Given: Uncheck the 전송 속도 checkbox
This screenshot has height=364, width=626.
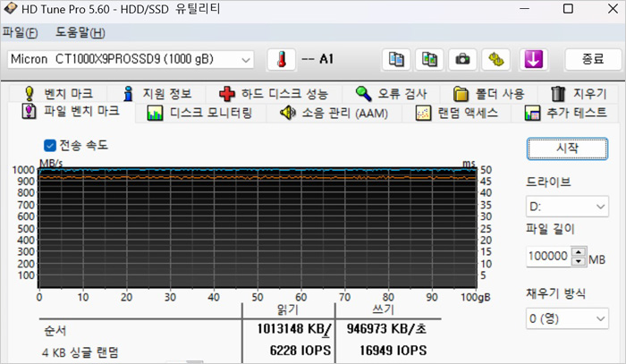Looking at the screenshot, I should (50, 145).
